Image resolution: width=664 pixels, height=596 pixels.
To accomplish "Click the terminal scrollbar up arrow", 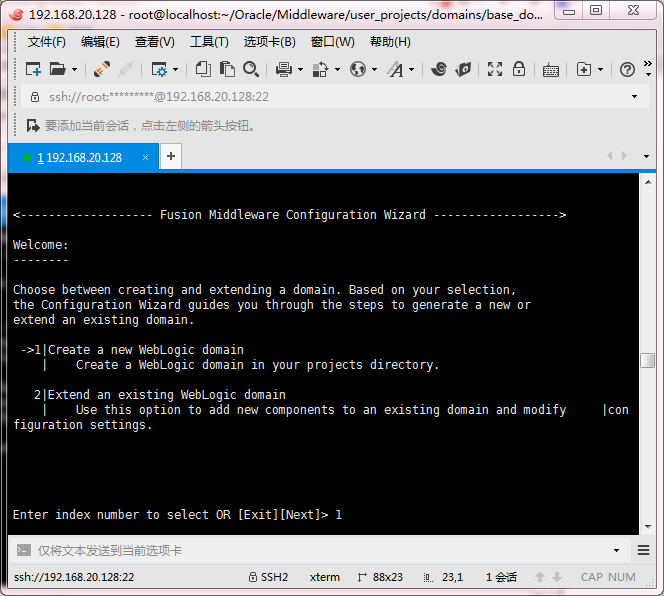I will pyautogui.click(x=648, y=182).
